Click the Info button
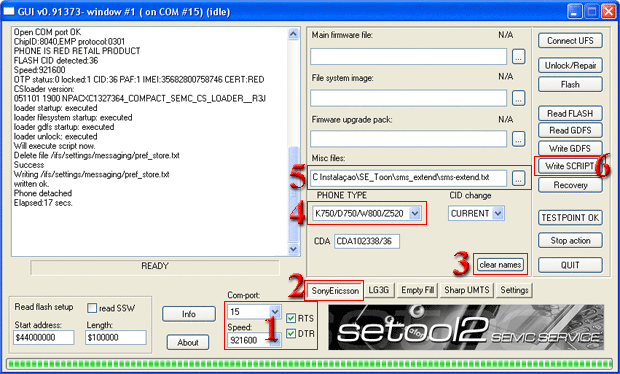 tap(189, 314)
